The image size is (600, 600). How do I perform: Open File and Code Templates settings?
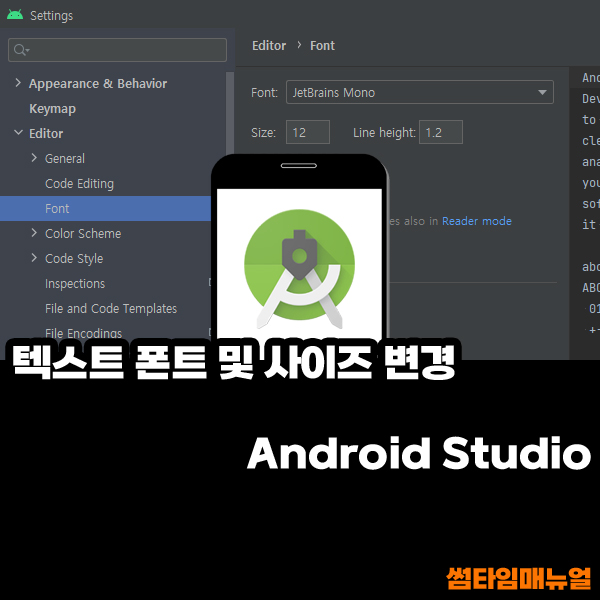pyautogui.click(x=111, y=308)
